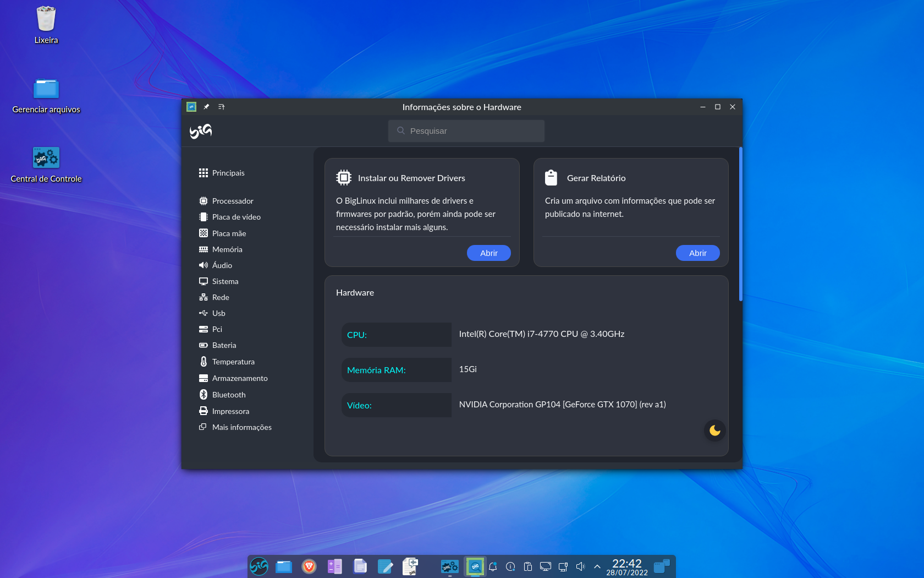Click the show desktop icon in taskbar
Screen dimensions: 924x578
click(662, 566)
